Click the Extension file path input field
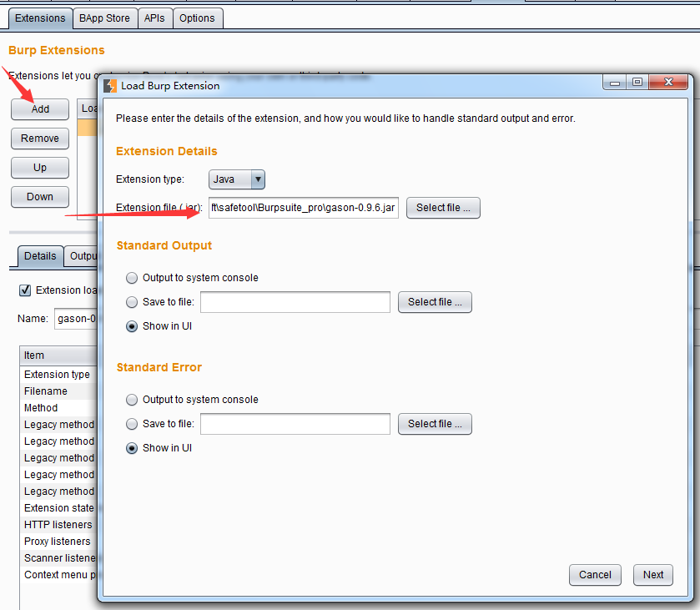700x610 pixels. (x=304, y=208)
